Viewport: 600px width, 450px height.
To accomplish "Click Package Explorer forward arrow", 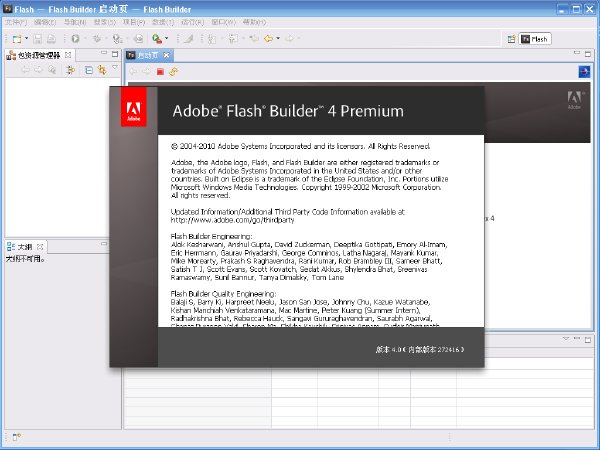I will (38, 70).
